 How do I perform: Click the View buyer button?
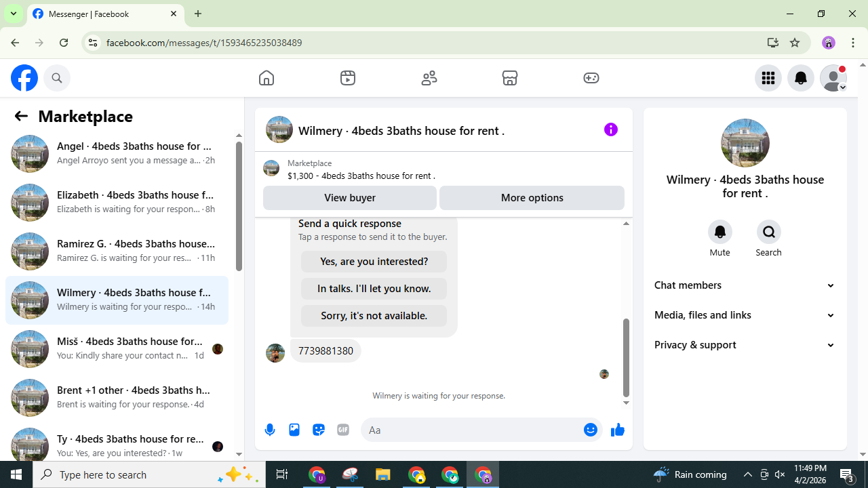click(x=350, y=198)
